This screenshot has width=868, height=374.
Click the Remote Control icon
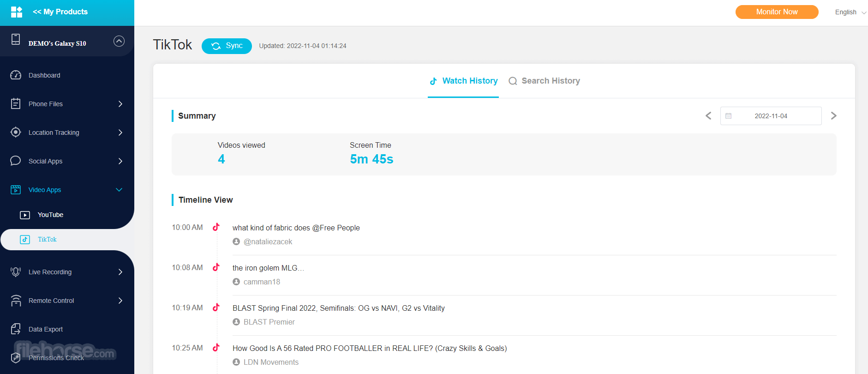[16, 301]
